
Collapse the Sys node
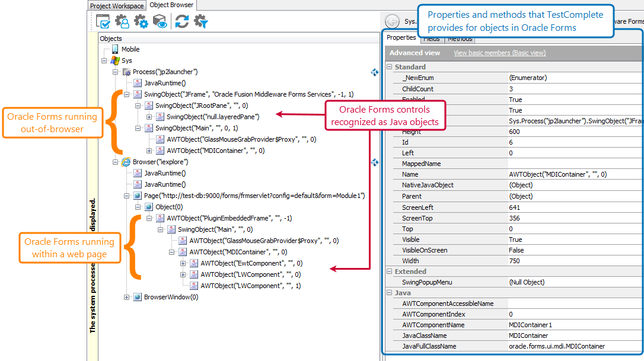pyautogui.click(x=104, y=60)
